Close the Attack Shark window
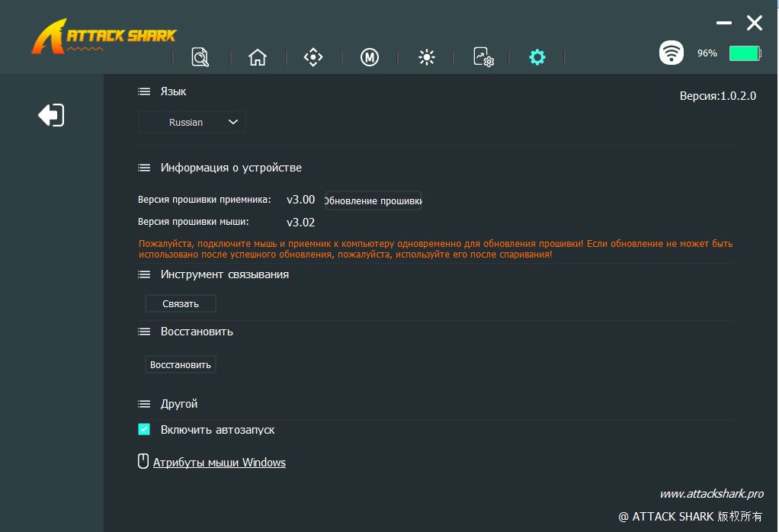This screenshot has width=779, height=532. click(754, 23)
